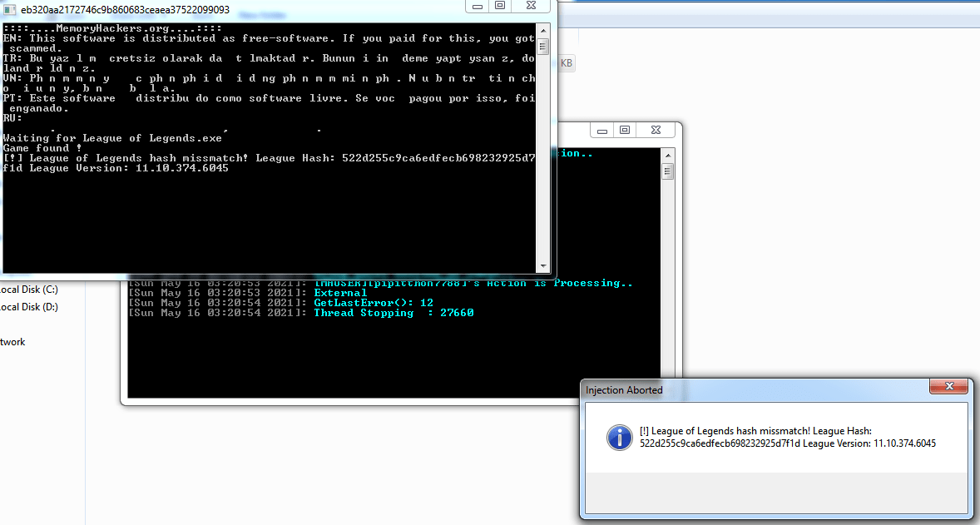Image resolution: width=980 pixels, height=525 pixels.
Task: Click the 'f1d League Version: 11.10.374.6045' console line
Action: coord(116,168)
